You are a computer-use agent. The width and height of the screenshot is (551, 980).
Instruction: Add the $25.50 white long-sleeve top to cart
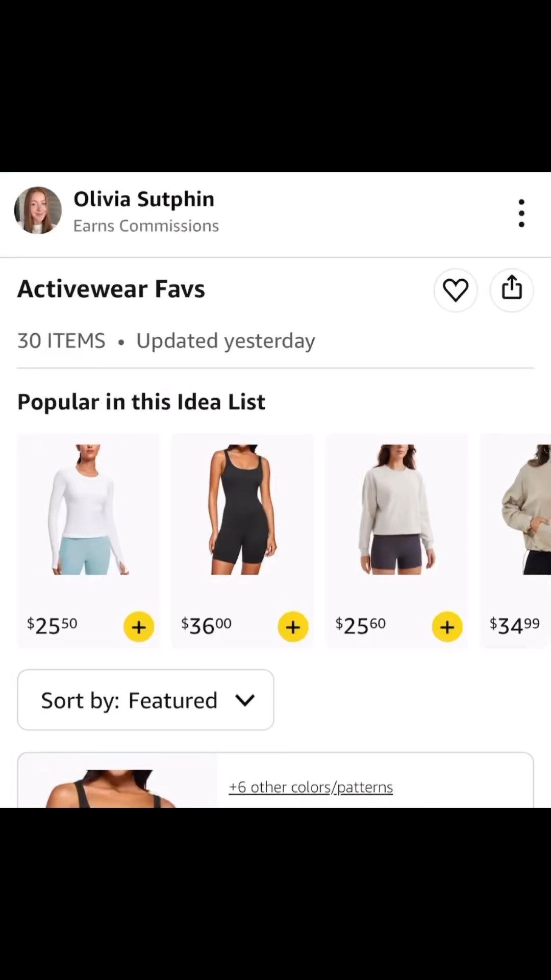(138, 626)
